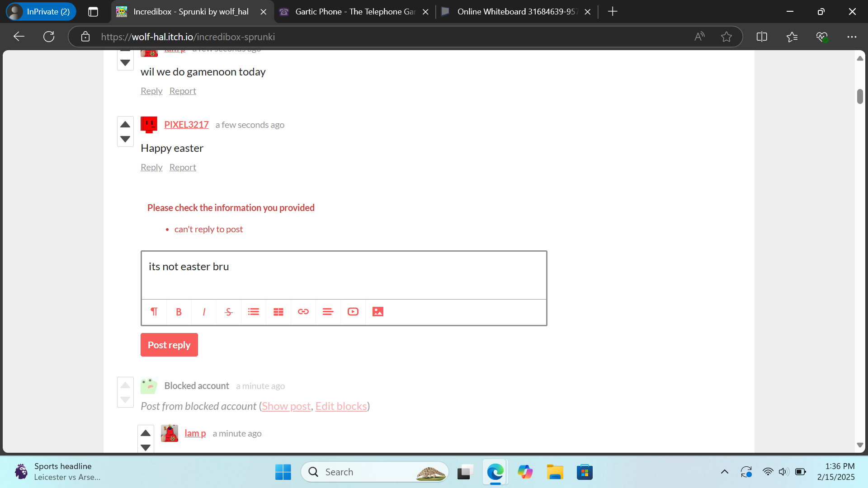The image size is (868, 488).
Task: Upvote lam p's reply from a minute ago
Action: coord(146,433)
